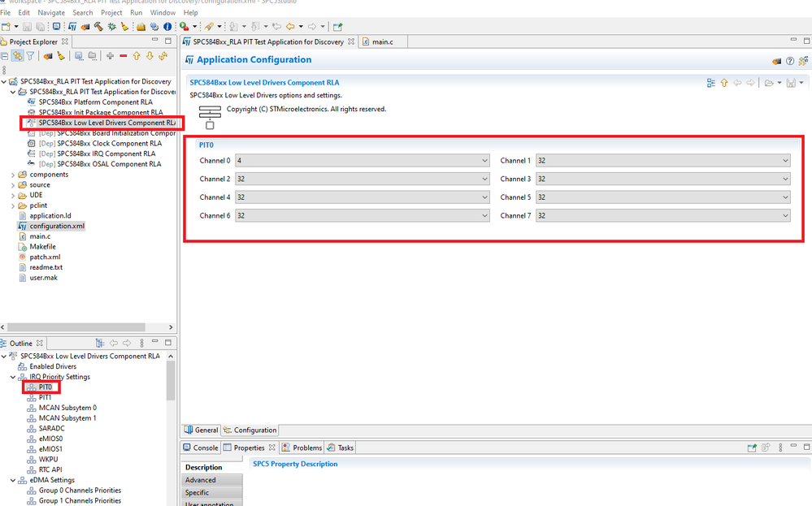812x506 pixels.
Task: Click the filter funnel icon in Project Explorer
Action: (x=30, y=56)
